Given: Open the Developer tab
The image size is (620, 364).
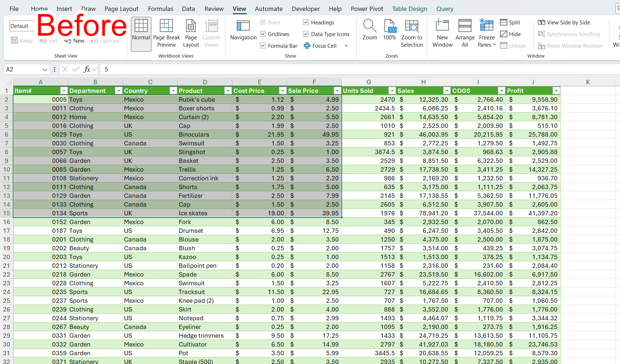Looking at the screenshot, I should [x=306, y=9].
